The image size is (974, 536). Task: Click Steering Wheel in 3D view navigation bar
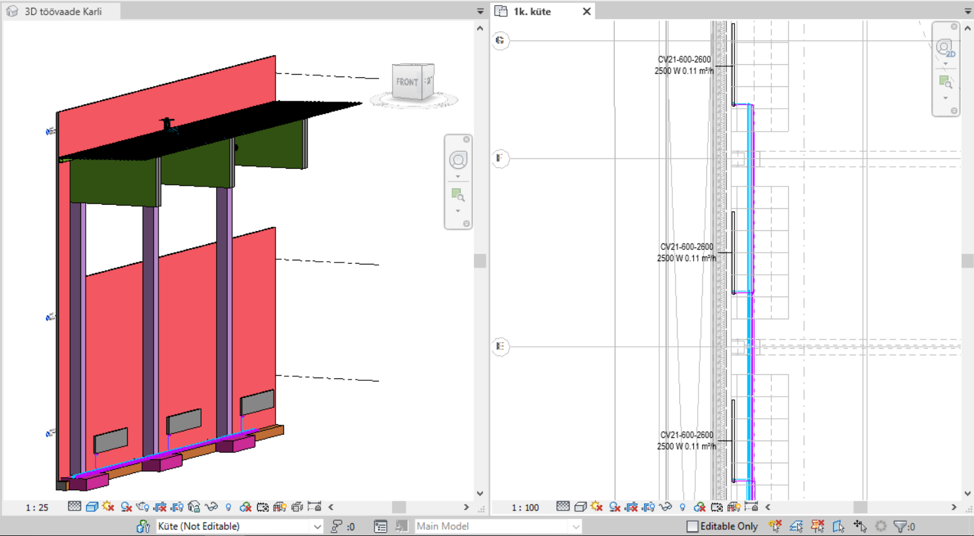click(x=458, y=160)
